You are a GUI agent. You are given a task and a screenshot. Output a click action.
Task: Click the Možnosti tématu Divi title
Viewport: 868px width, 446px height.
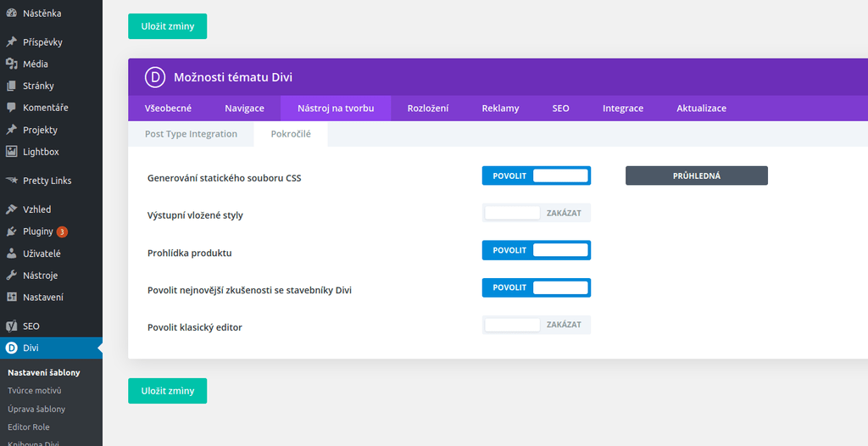233,77
